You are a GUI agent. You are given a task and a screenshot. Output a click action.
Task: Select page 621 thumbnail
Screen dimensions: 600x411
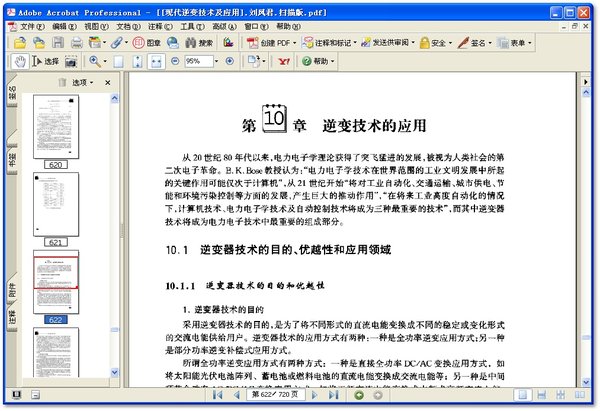[x=56, y=204]
